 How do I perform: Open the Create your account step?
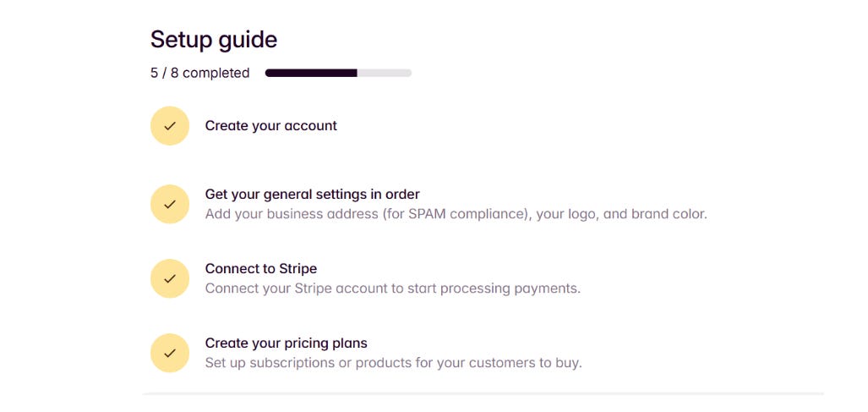(x=270, y=126)
